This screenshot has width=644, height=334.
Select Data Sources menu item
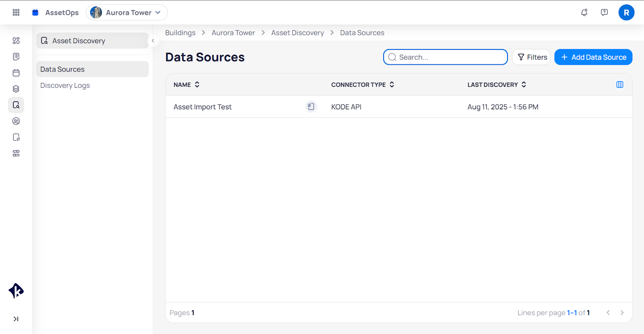(x=62, y=69)
